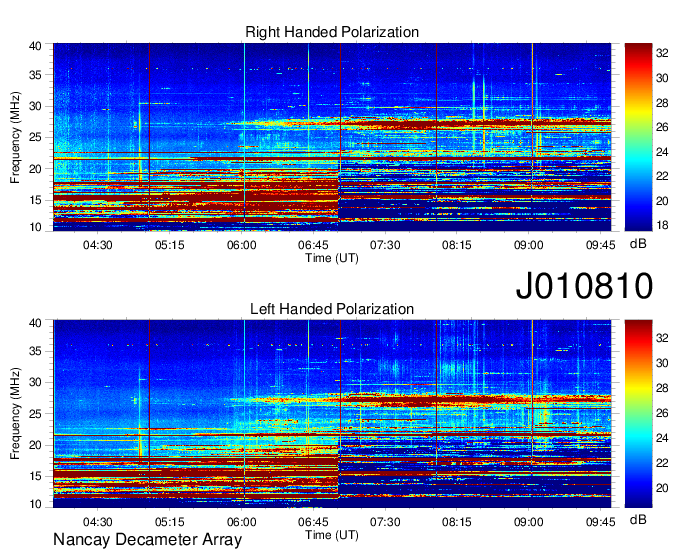Click 32 value on Right Handed color scale
This screenshot has height=552, width=680.
click(x=662, y=53)
